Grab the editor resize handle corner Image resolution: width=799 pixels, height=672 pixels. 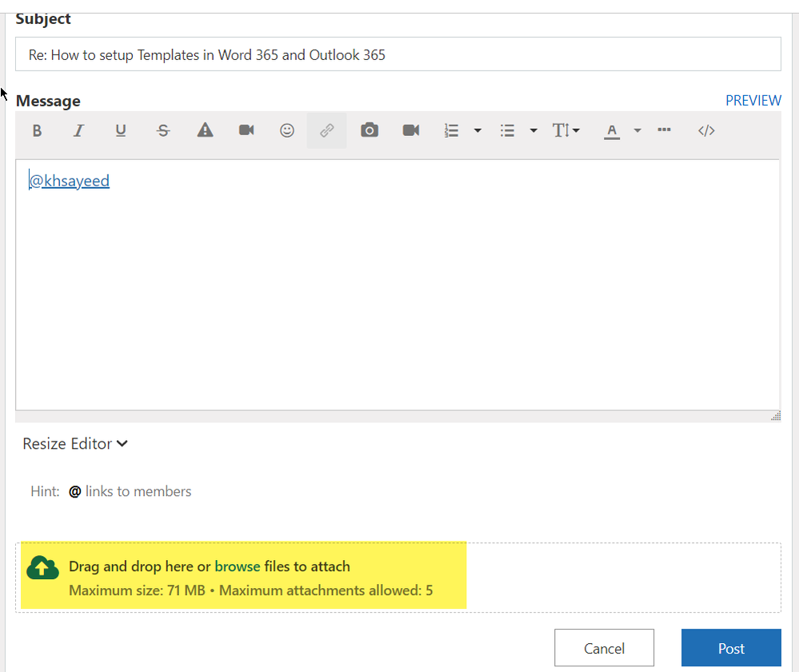pos(776,416)
